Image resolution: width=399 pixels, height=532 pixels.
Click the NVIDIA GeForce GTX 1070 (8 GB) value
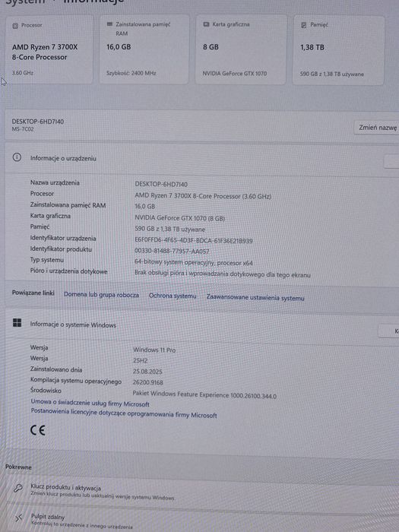coord(180,218)
